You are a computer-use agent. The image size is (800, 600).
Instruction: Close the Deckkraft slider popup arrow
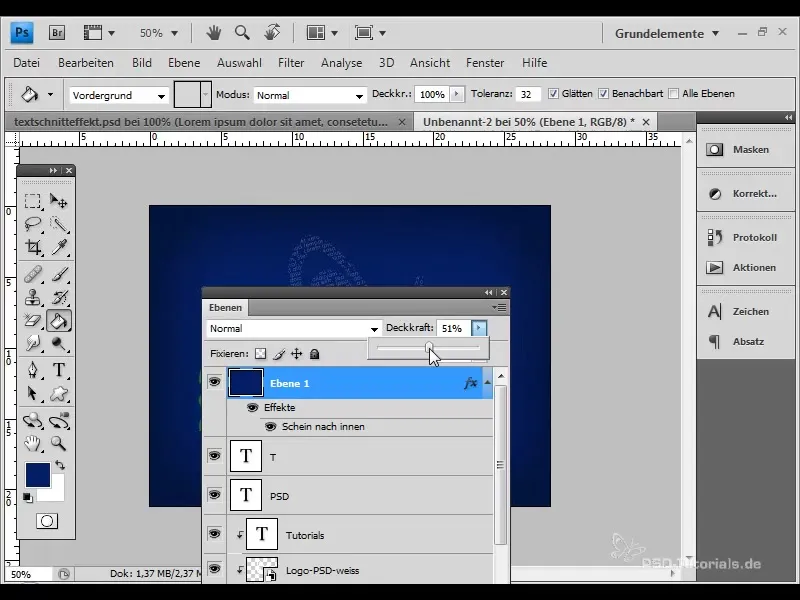[479, 328]
